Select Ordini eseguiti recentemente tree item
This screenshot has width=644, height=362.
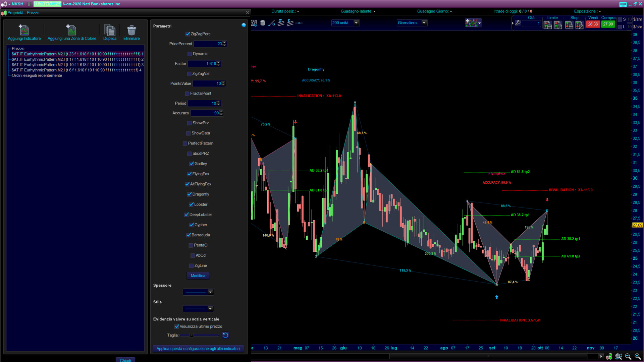tap(37, 75)
